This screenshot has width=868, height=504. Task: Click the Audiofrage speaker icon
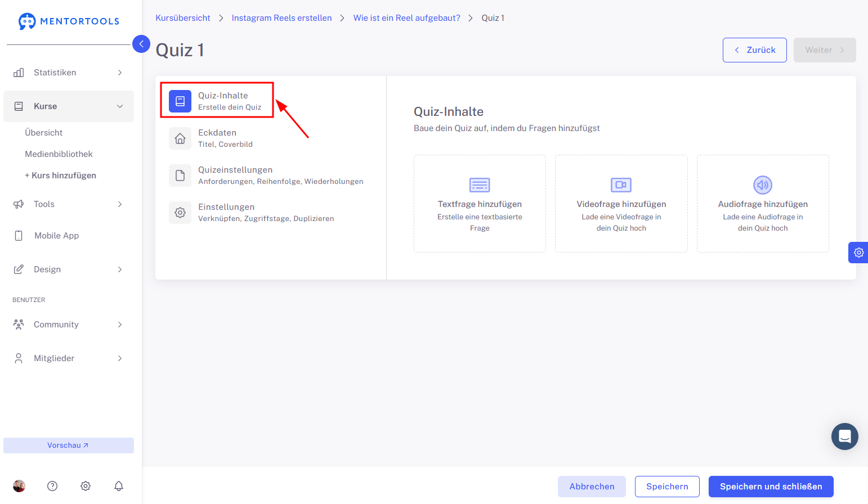pyautogui.click(x=763, y=185)
